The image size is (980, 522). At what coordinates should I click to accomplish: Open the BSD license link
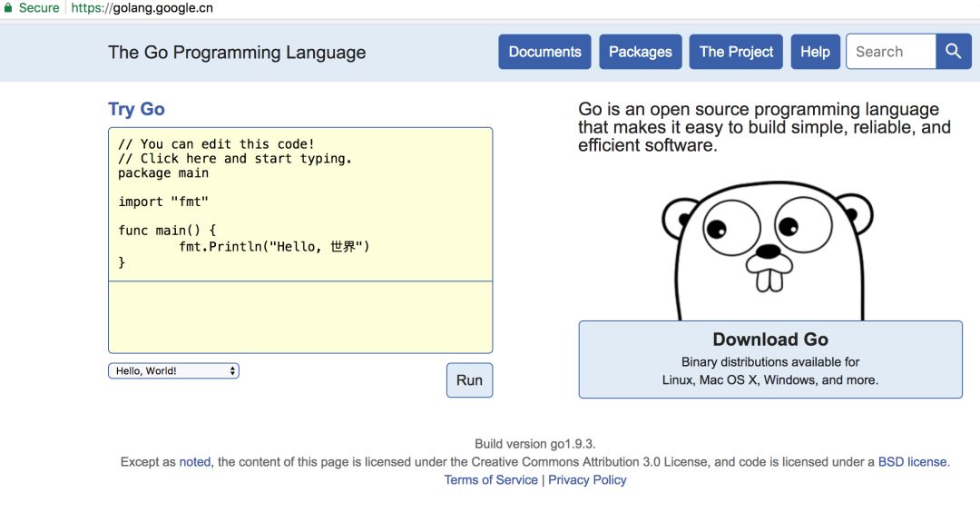[913, 462]
